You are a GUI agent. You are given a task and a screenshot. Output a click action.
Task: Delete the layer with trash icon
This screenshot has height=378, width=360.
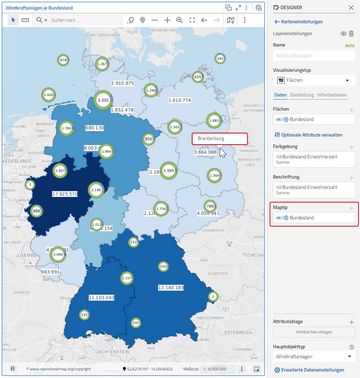[x=351, y=34]
